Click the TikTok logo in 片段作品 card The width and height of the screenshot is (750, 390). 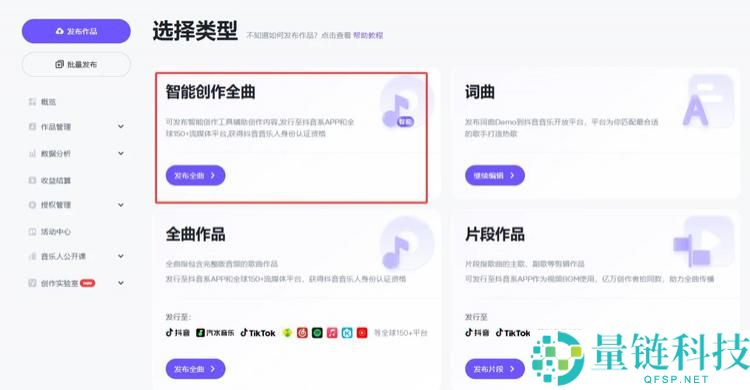tap(513, 333)
